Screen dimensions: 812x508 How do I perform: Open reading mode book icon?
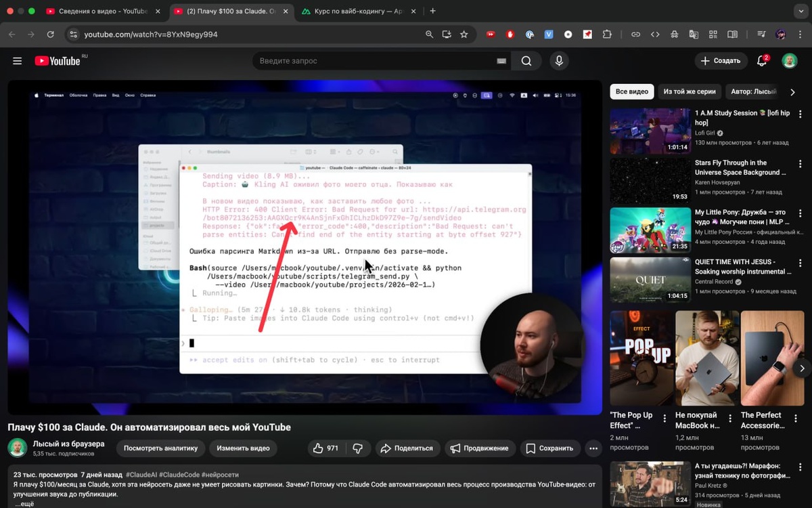[732, 35]
